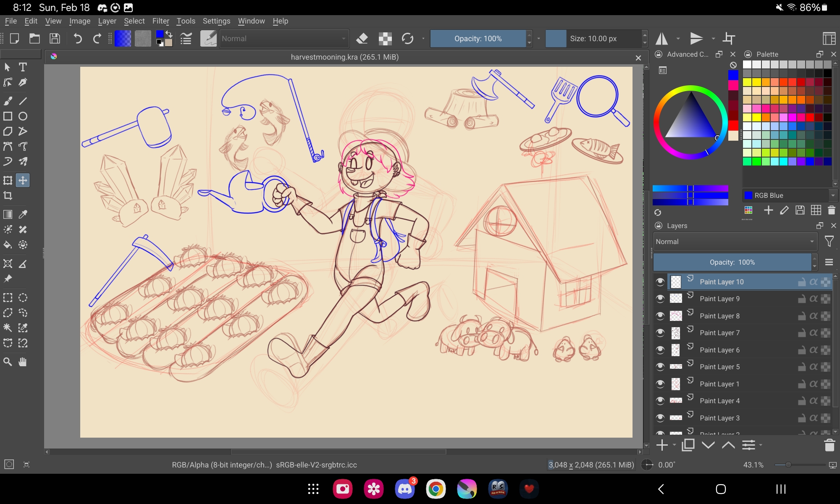Activate the Crop tool
The image size is (840, 504).
tap(8, 196)
